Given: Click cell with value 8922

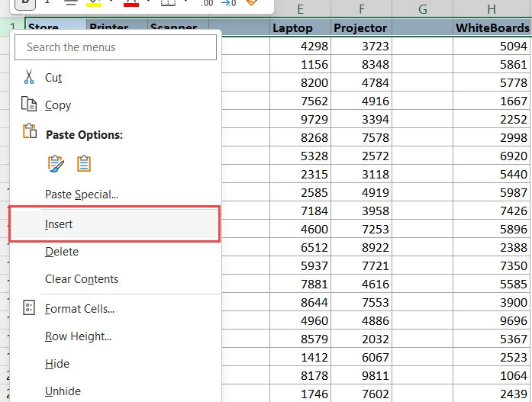Looking at the screenshot, I should (361, 247).
